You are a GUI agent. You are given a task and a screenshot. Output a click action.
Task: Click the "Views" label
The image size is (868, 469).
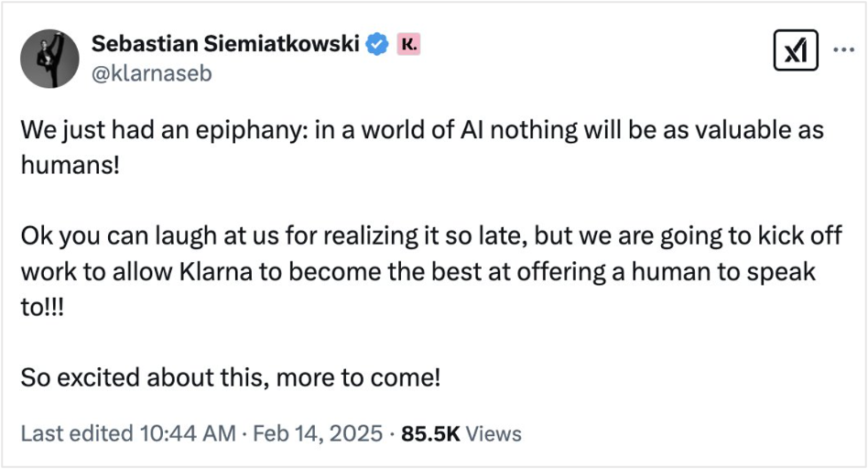click(x=494, y=433)
